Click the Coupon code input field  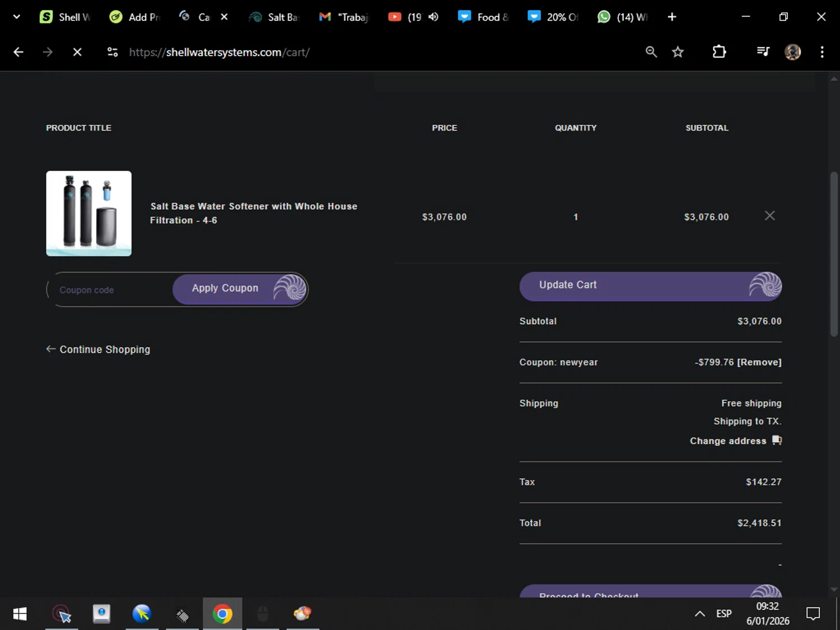(111, 290)
